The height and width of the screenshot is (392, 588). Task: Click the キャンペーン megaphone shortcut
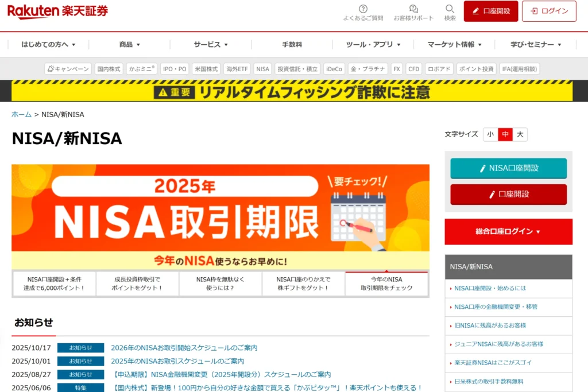68,69
